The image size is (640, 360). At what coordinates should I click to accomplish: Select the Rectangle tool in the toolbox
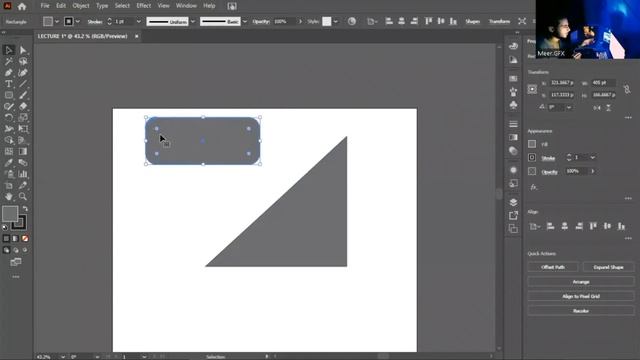point(9,95)
